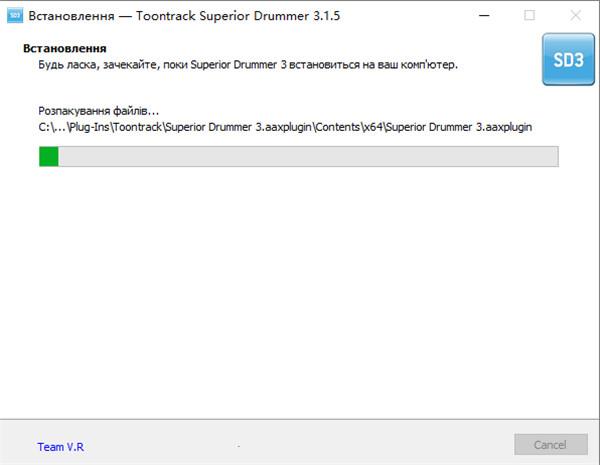
Task: Click the x64 folder in extraction path
Action: click(373, 127)
